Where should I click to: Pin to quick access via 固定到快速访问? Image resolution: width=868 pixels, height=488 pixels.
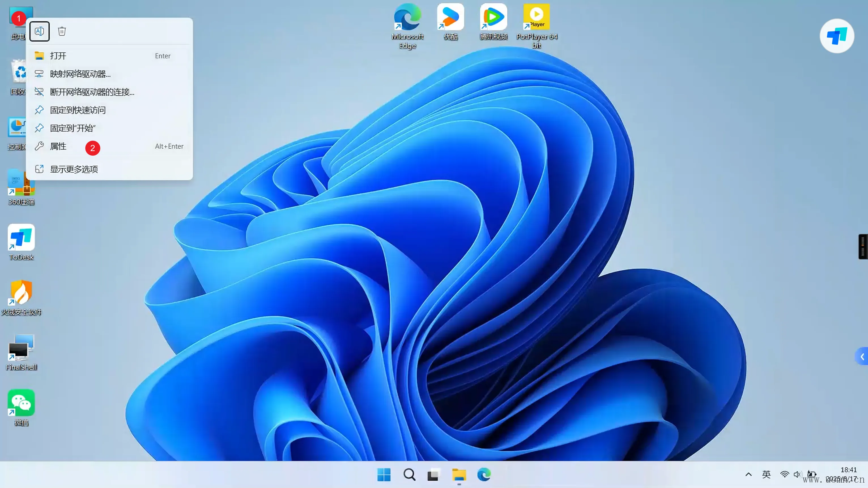tap(78, 110)
